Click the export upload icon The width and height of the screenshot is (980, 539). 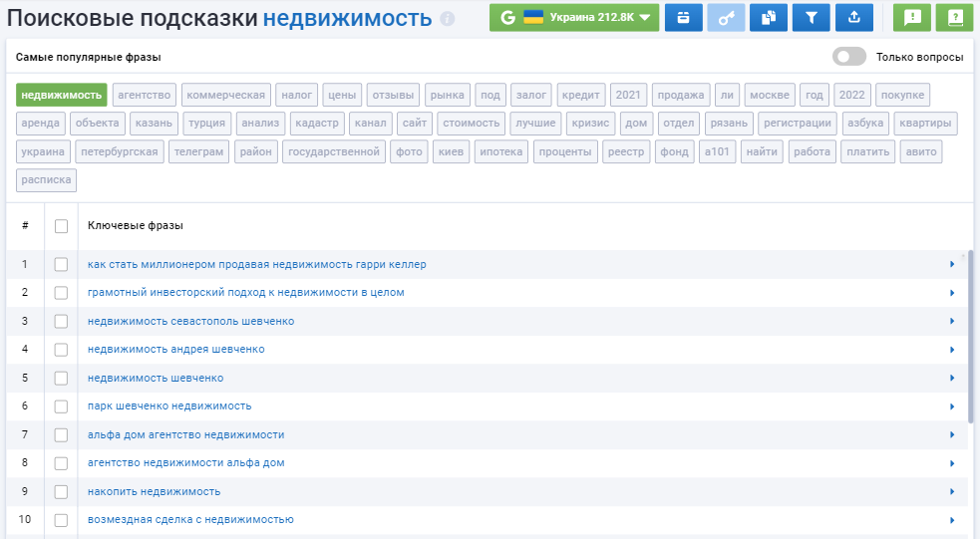pyautogui.click(x=853, y=18)
